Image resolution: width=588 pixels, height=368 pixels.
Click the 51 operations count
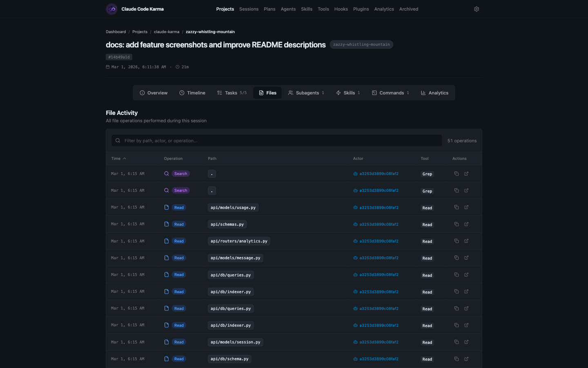[x=462, y=141]
